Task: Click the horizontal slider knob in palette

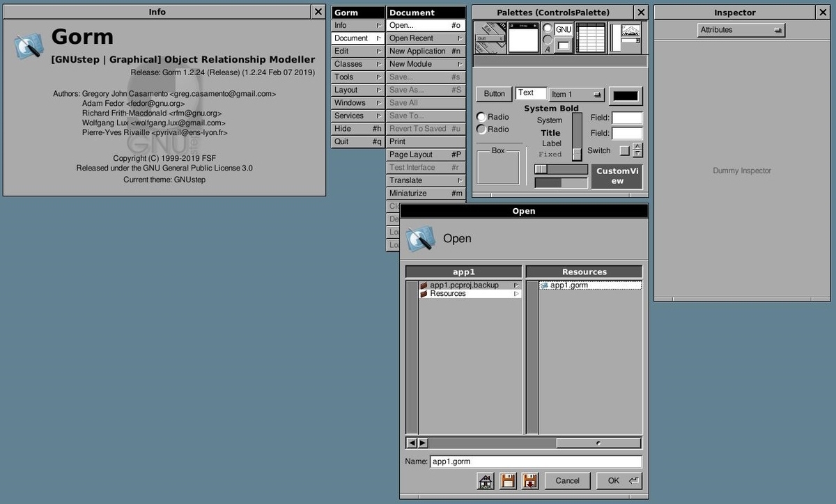Action: point(541,169)
